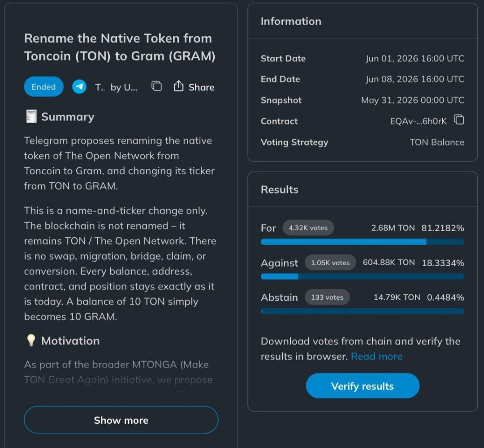
Task: Click the End Date value Jun 08, 2026
Action: click(415, 79)
